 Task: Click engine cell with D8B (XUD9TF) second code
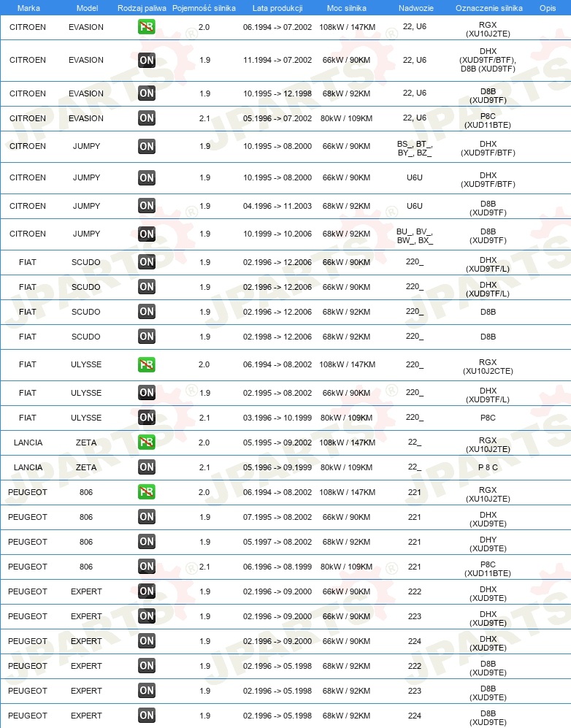point(488,60)
